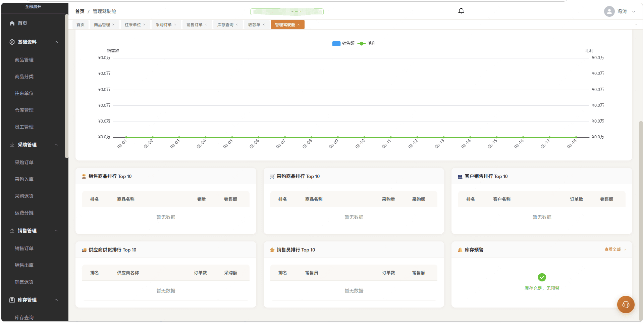
Task: Open 运费分摊 in the sidebar
Action: click(24, 213)
